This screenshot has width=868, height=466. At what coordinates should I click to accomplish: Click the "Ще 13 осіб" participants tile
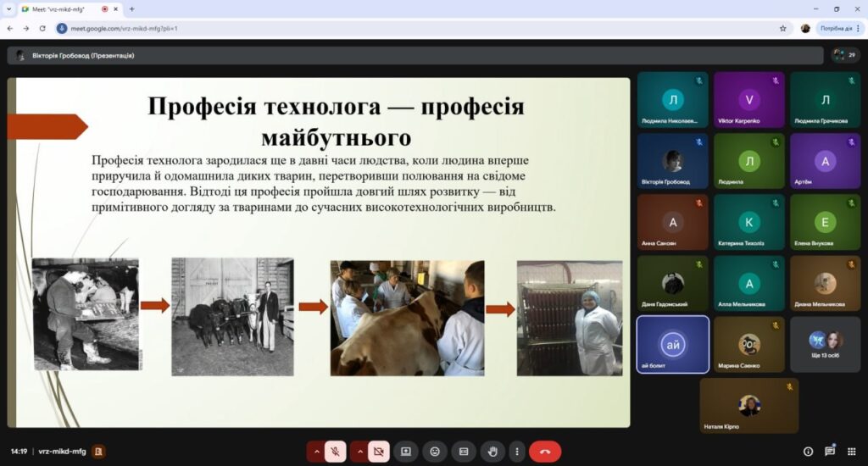coord(825,345)
